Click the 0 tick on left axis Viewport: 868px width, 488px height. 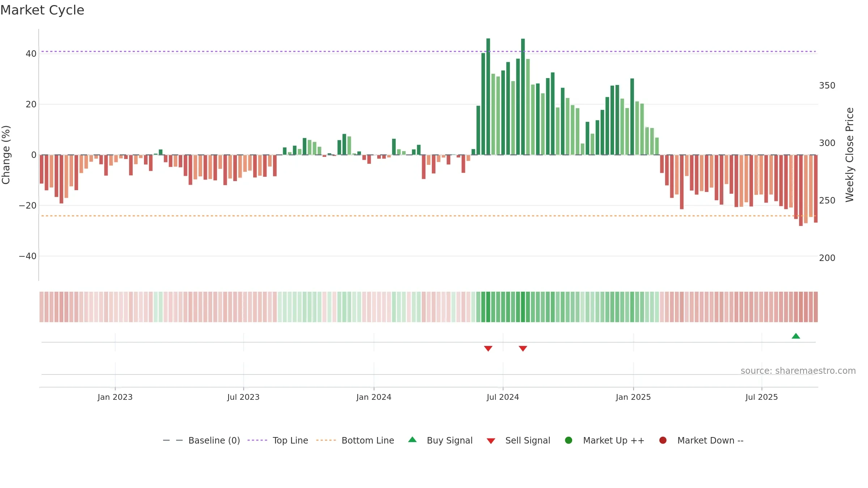pos(34,155)
